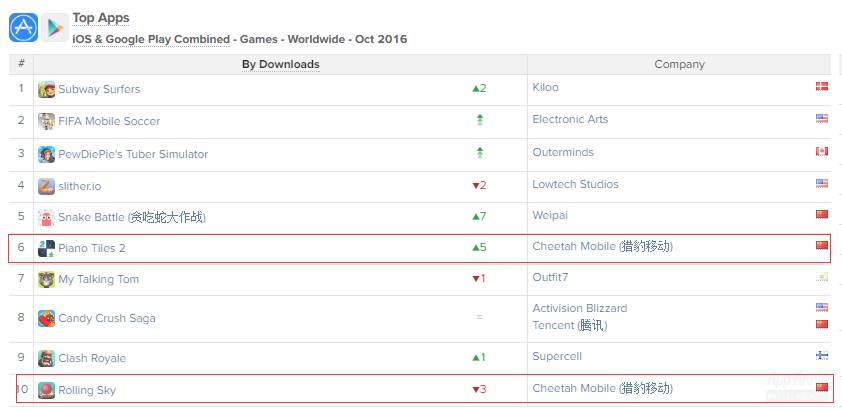This screenshot has height=409, width=842.
Task: Click the FIFA Mobile Soccer app icon
Action: coord(46,121)
